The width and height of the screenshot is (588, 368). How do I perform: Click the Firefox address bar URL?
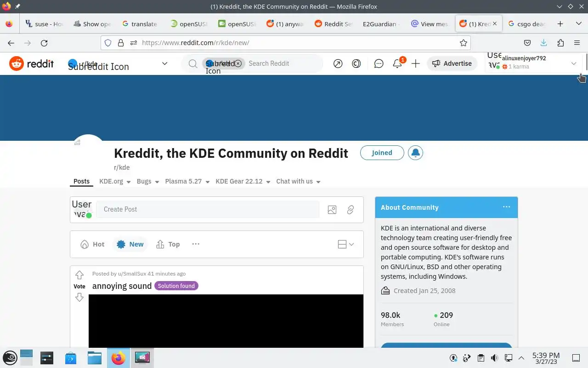coord(195,43)
